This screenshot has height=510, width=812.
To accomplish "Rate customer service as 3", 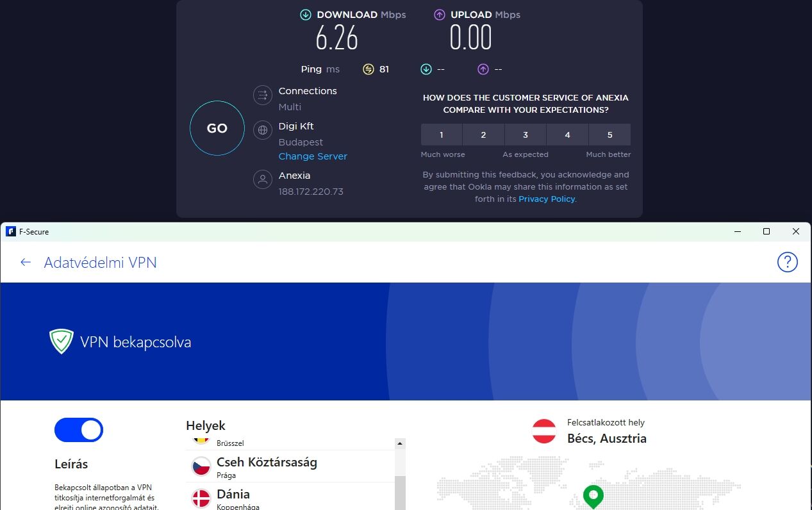I will [526, 135].
